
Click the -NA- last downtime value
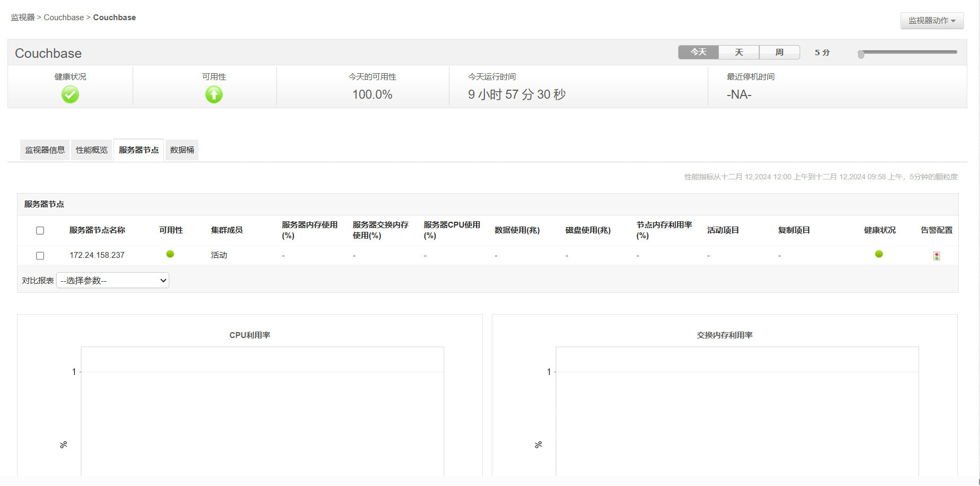click(739, 94)
